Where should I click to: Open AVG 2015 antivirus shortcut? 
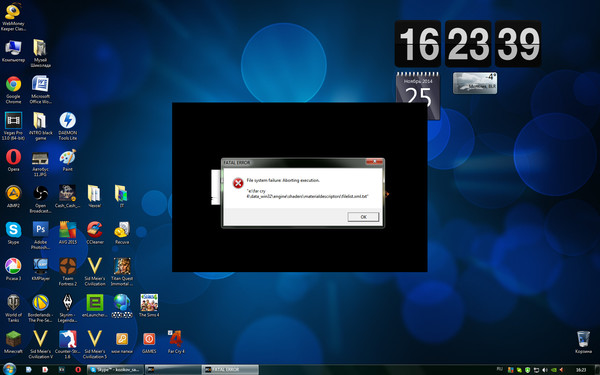pyautogui.click(x=68, y=233)
